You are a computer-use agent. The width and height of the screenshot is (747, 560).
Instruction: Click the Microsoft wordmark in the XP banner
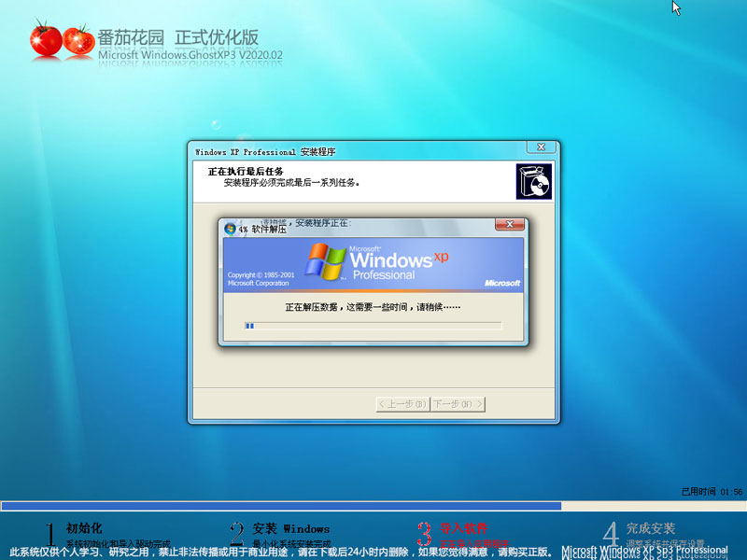502,283
